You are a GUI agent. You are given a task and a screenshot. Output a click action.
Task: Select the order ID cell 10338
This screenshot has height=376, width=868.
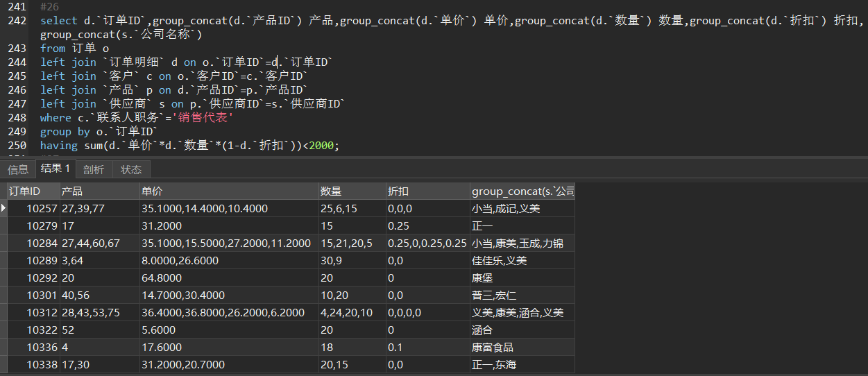pos(41,365)
